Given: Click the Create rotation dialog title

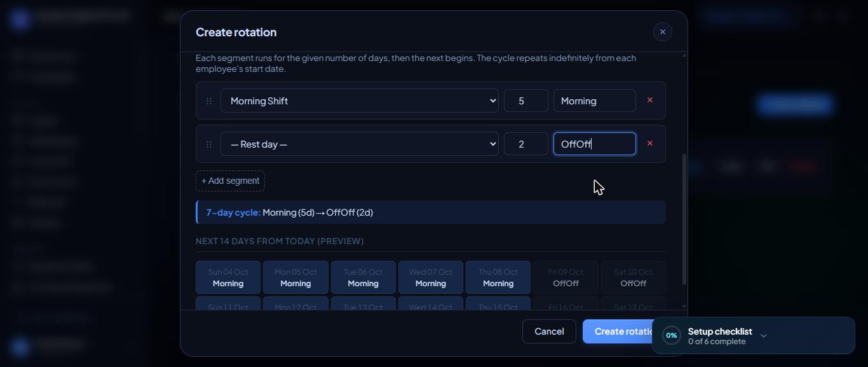Looking at the screenshot, I should 236,32.
